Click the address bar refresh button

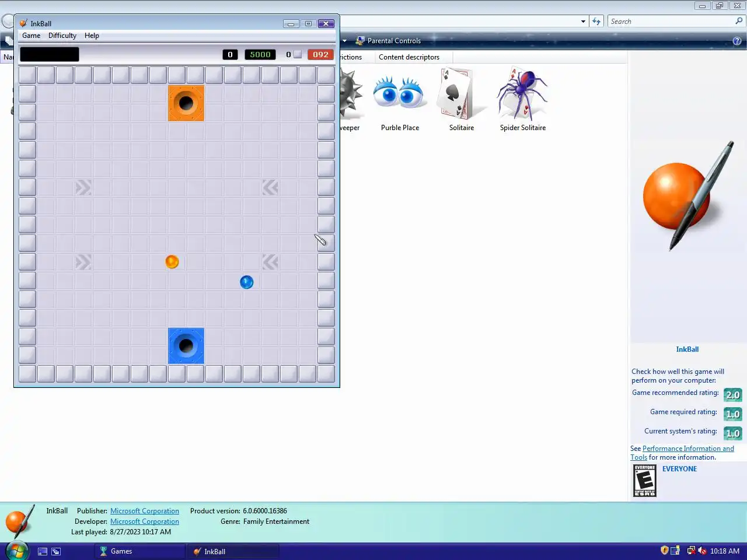[x=596, y=22]
